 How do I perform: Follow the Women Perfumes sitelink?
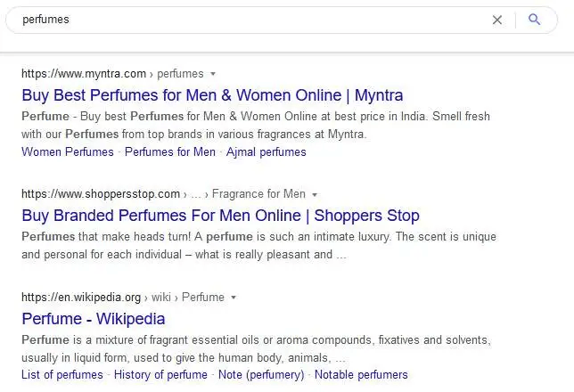point(68,151)
